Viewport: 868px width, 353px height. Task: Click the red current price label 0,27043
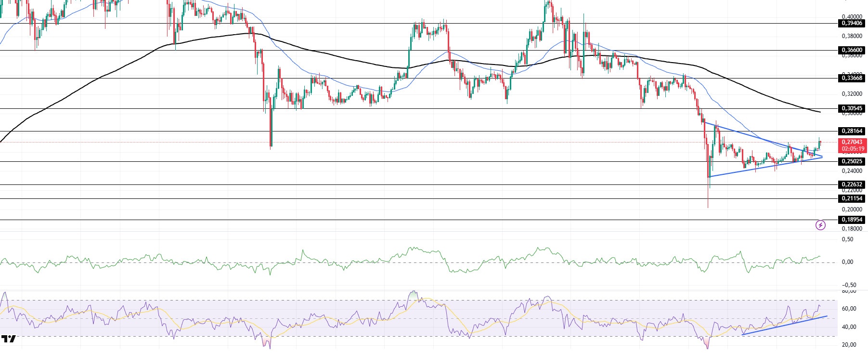(x=852, y=142)
